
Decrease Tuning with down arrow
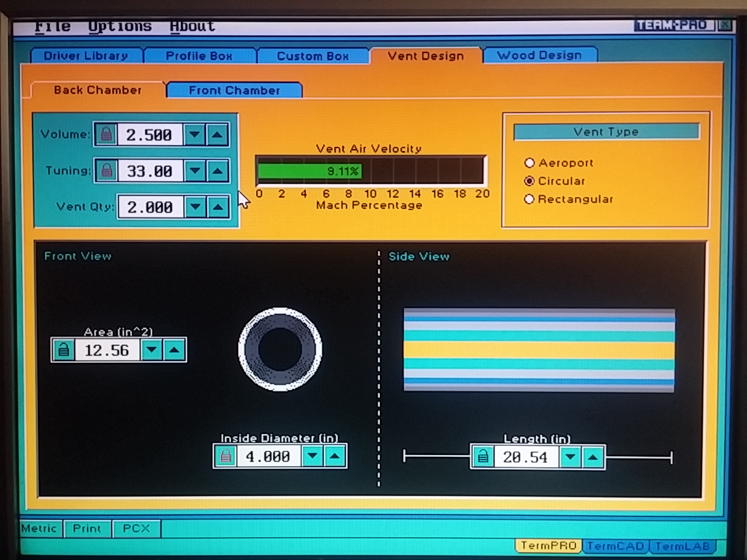click(x=195, y=171)
